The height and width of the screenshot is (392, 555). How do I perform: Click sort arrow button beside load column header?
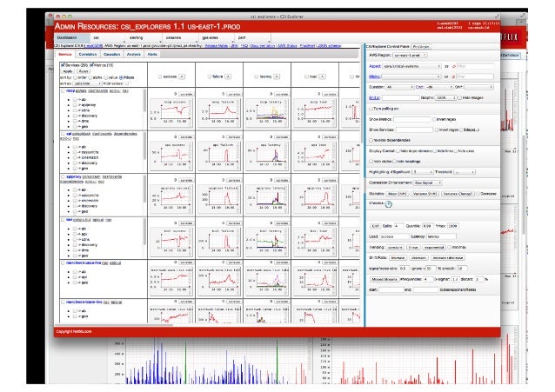coord(322,76)
